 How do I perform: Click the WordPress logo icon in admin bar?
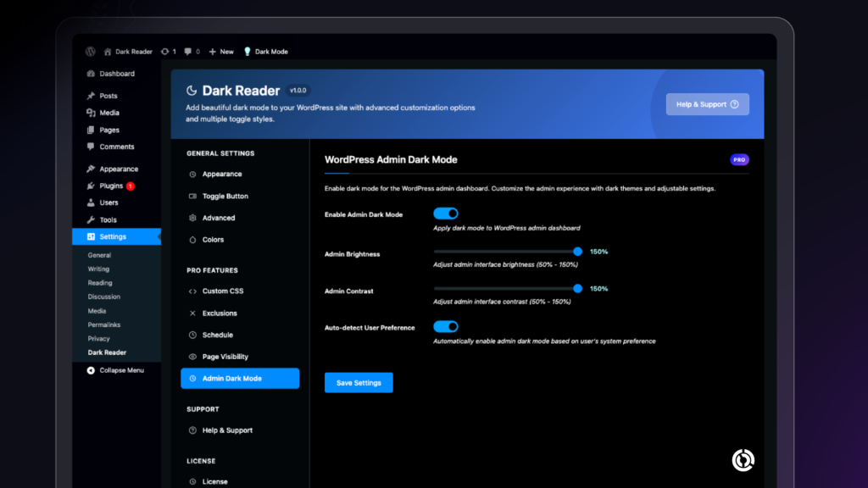pyautogui.click(x=91, y=52)
